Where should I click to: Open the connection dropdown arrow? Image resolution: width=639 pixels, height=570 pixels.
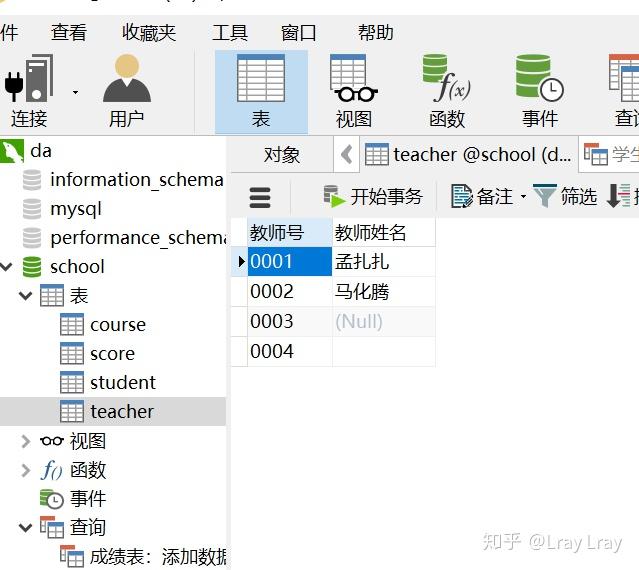click(x=75, y=92)
